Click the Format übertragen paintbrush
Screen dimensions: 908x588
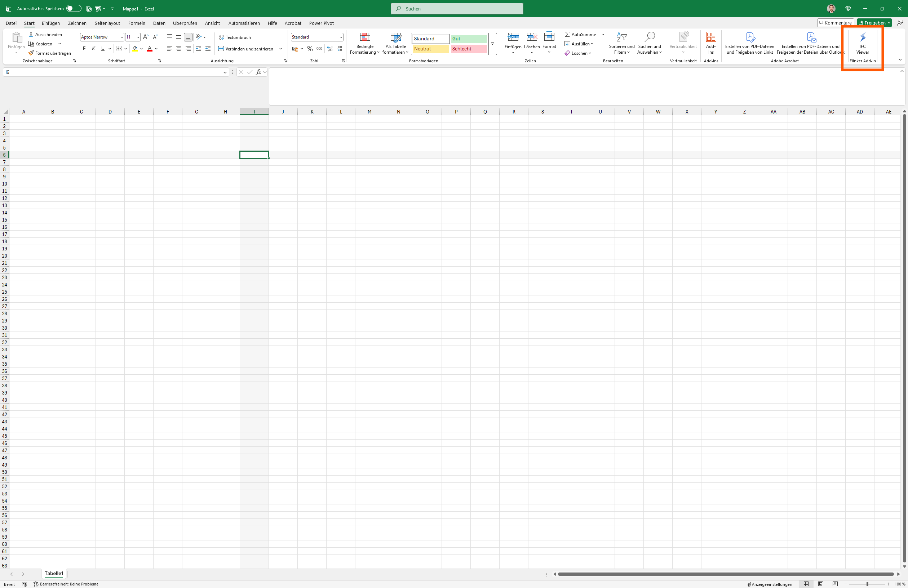click(31, 53)
